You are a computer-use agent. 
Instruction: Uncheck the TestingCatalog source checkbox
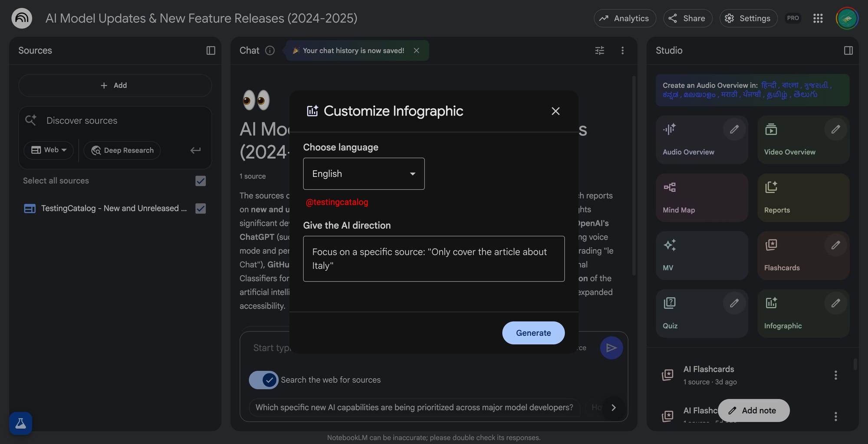pos(201,209)
